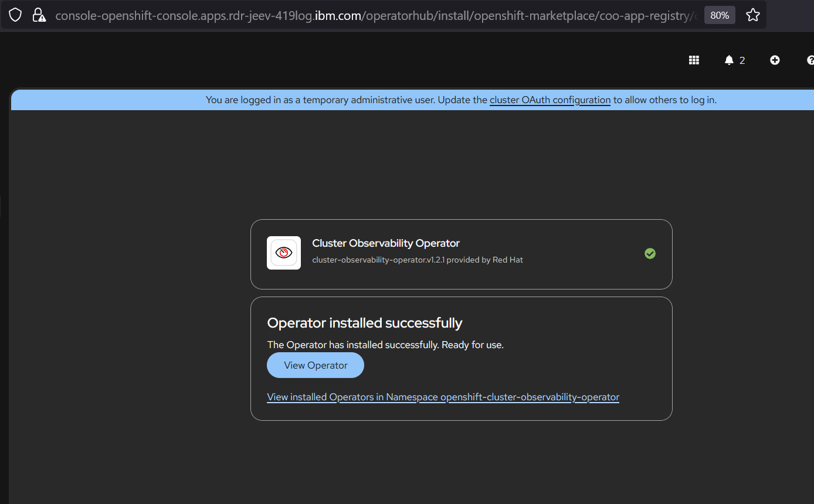Click the padlock site security icon
This screenshot has width=814, height=504.
click(x=39, y=15)
